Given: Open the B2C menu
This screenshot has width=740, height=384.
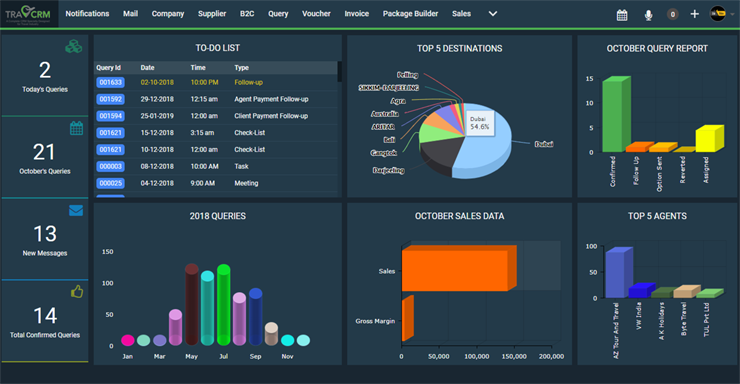Looking at the screenshot, I should point(247,14).
